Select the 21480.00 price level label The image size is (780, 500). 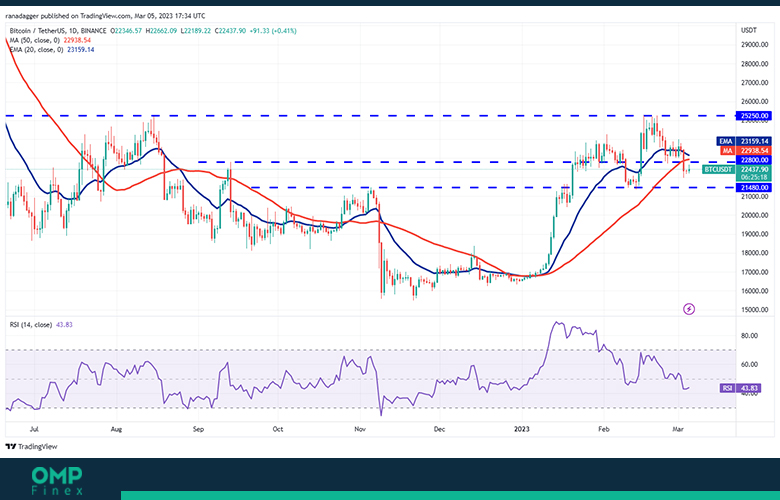pyautogui.click(x=753, y=188)
